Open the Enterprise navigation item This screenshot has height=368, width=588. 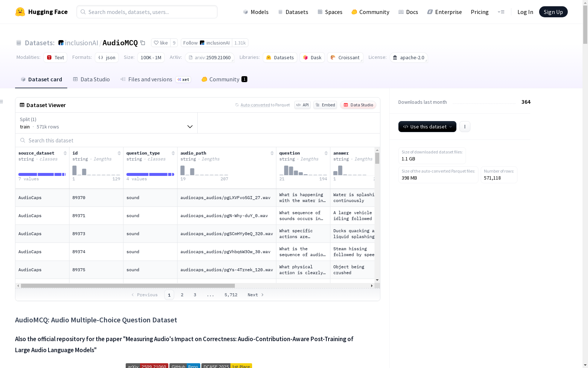pos(444,12)
